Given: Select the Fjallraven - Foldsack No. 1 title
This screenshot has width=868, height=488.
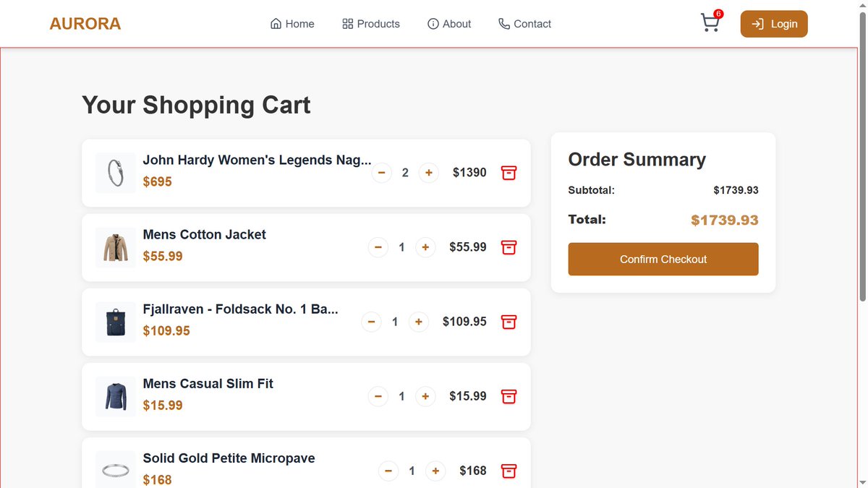Looking at the screenshot, I should 240,309.
